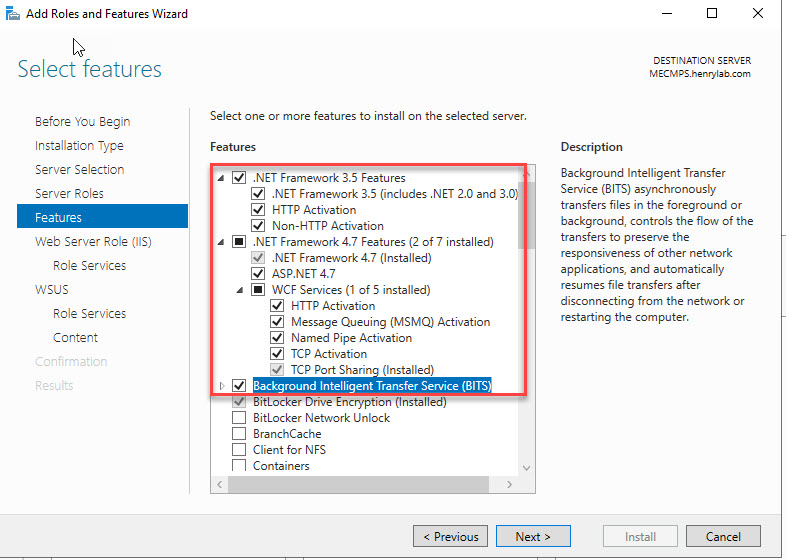
Task: Collapse the WCF Services node
Action: (x=241, y=290)
